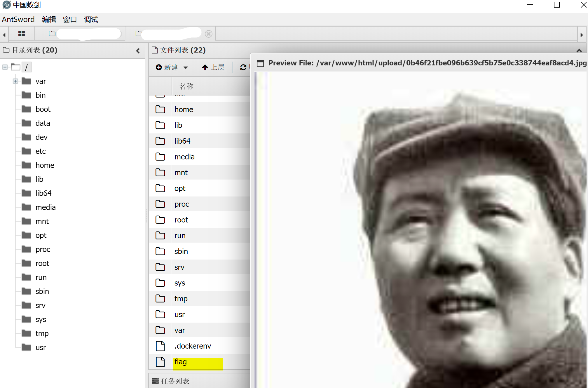
Task: Click run folder icon in file list
Action: (x=160, y=236)
